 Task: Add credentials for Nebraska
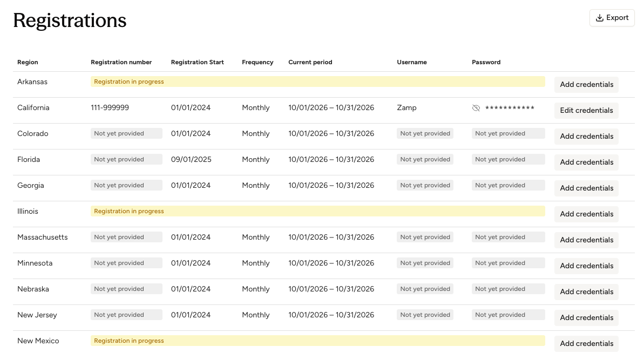click(586, 291)
